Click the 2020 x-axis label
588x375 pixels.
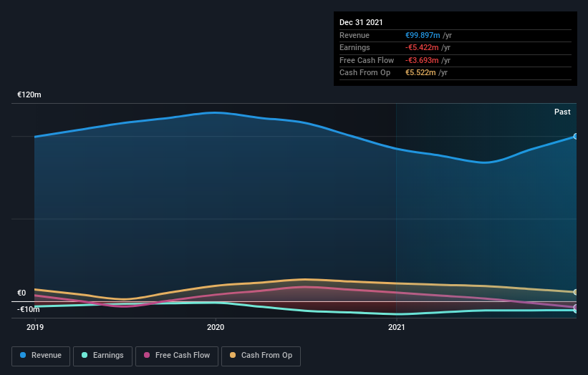(216, 328)
